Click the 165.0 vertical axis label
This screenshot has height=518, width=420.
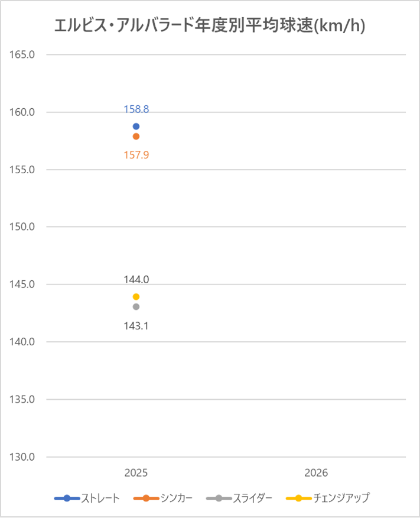23,55
